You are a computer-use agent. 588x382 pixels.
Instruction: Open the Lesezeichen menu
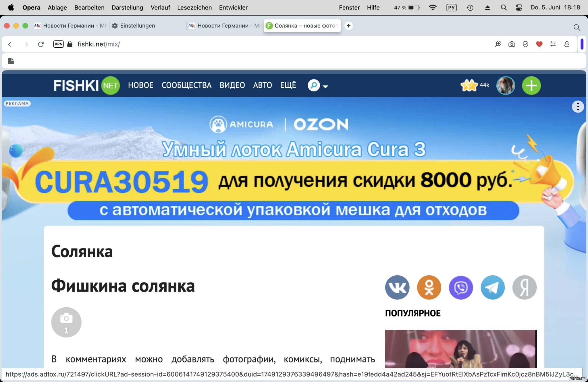click(194, 7)
